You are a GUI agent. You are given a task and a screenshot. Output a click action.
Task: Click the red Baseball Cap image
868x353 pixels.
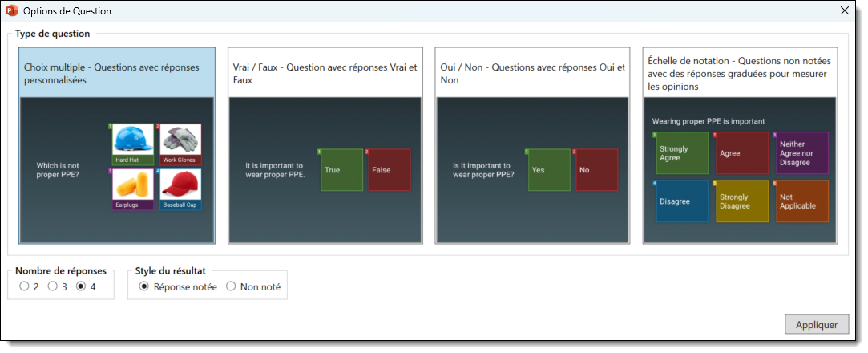click(x=180, y=186)
